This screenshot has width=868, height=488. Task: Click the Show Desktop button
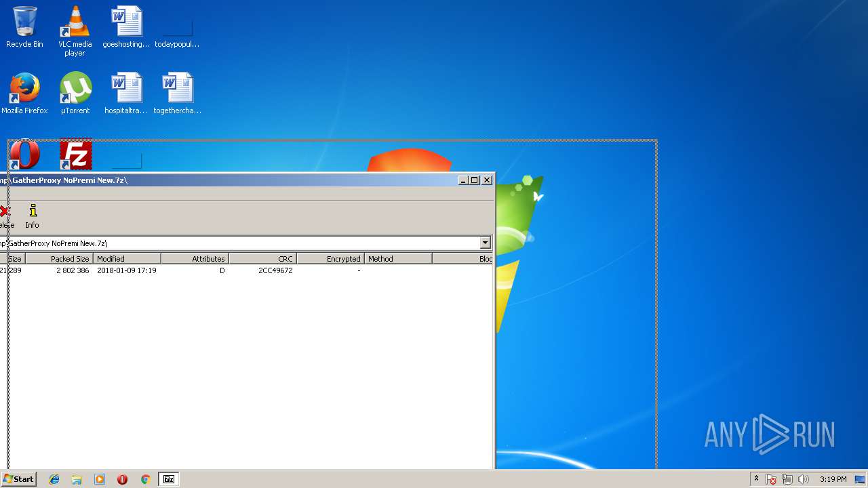860,479
